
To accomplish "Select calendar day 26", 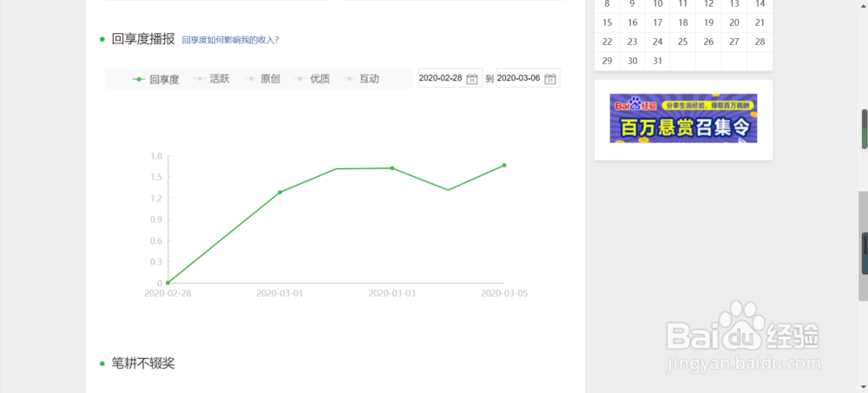I will [x=708, y=42].
